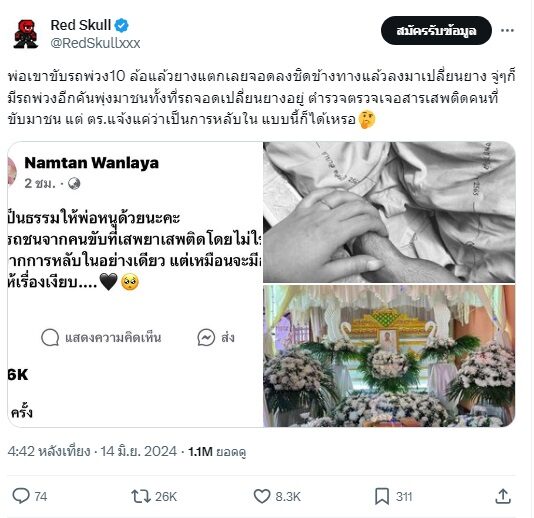Viewport: 534px width, 518px height.
Task: Open the Red Skull display name
Action: pos(81,25)
